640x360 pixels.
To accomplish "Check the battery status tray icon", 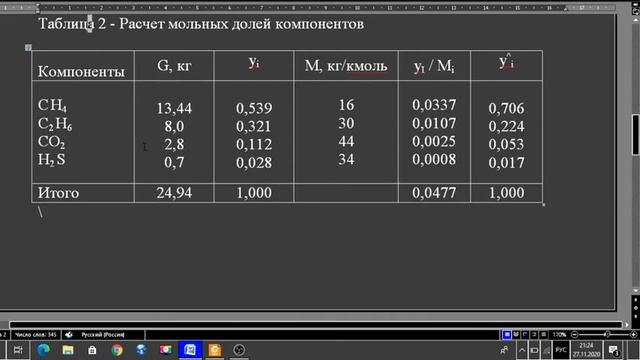I will point(534,350).
